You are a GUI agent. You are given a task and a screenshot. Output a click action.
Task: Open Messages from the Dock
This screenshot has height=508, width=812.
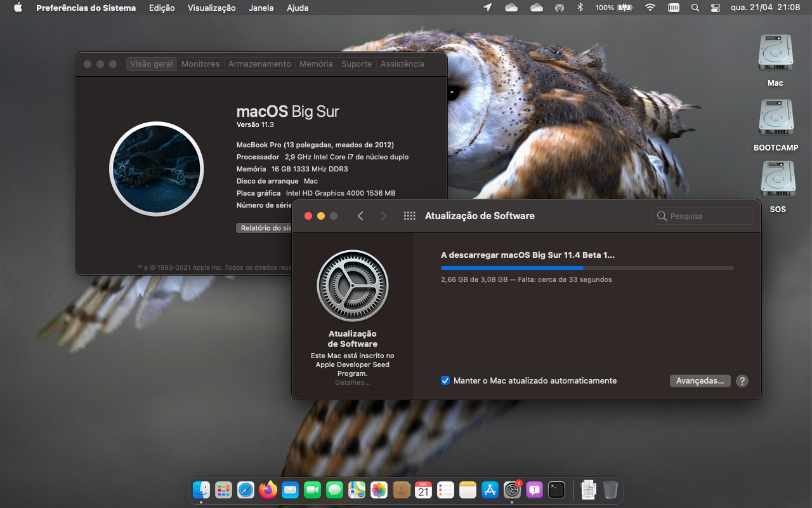(x=334, y=490)
